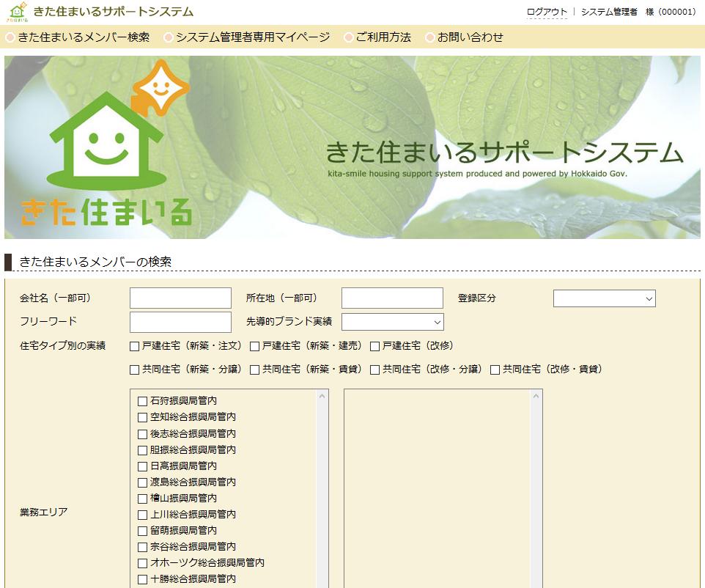Check 共同住宅（改修・賃貸）
705x588 pixels.
(495, 370)
